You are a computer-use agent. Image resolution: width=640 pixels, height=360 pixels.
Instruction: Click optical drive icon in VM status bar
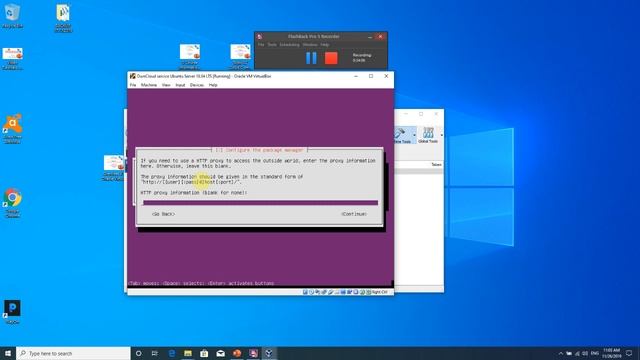coord(311,292)
